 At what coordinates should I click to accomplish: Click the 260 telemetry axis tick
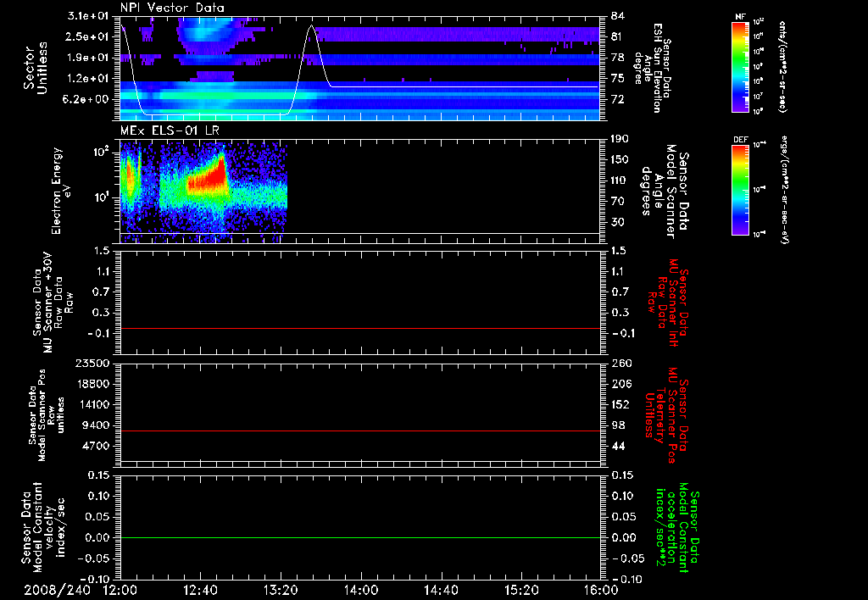[620, 363]
